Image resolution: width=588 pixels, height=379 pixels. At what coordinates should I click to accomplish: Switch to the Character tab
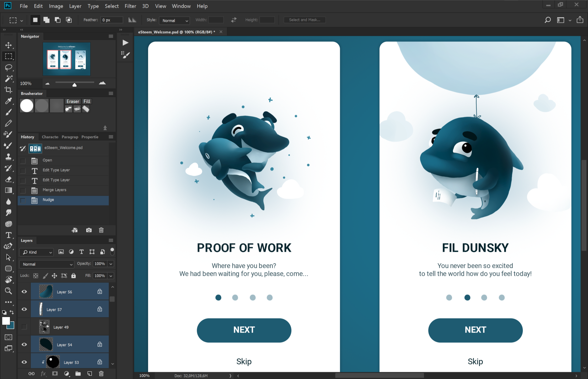50,137
